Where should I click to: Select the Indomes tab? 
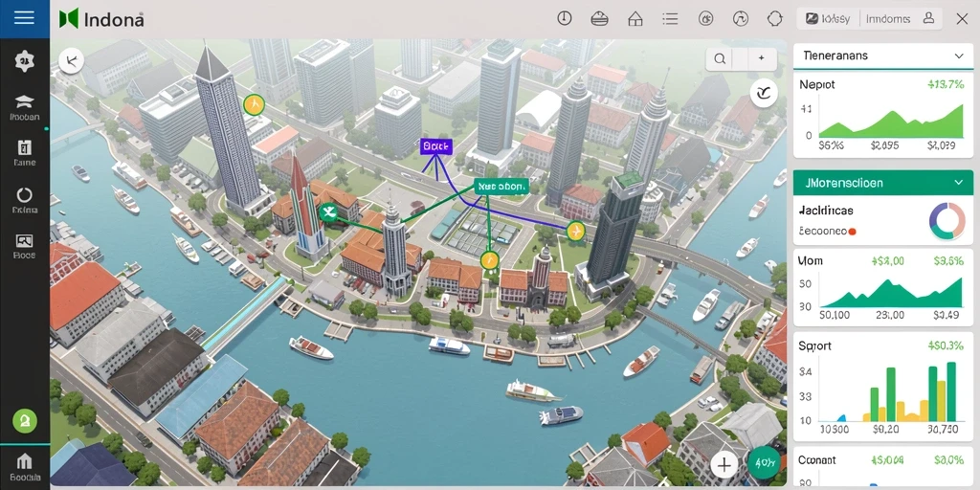tap(887, 19)
